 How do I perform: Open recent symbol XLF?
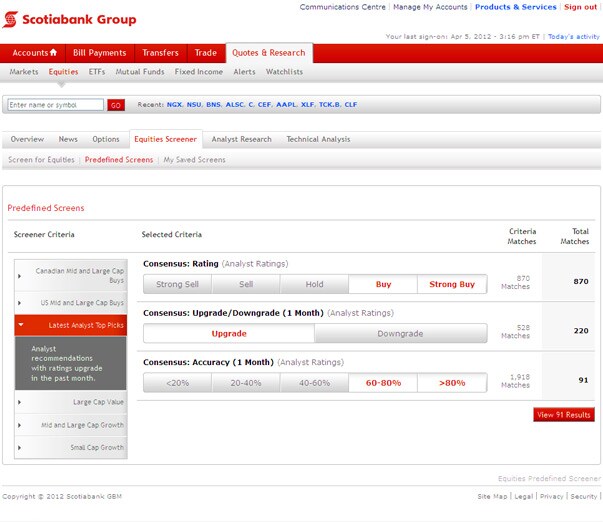tap(307, 105)
